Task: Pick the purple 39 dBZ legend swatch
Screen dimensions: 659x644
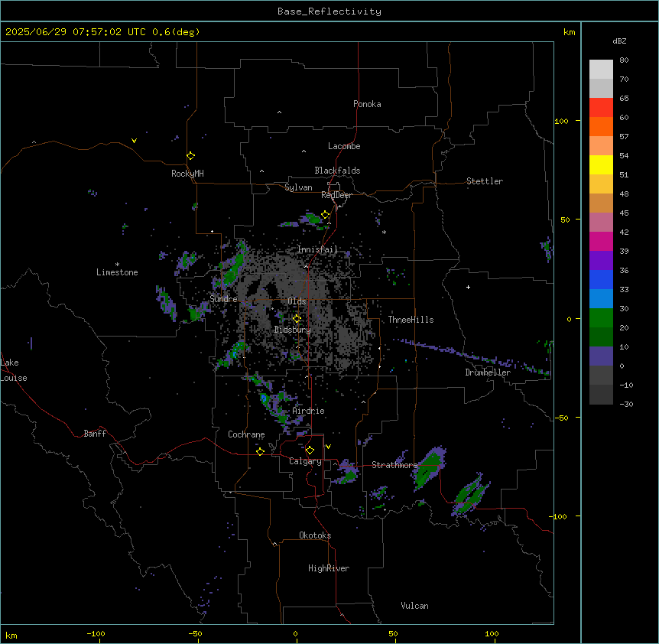Action: pyautogui.click(x=601, y=260)
